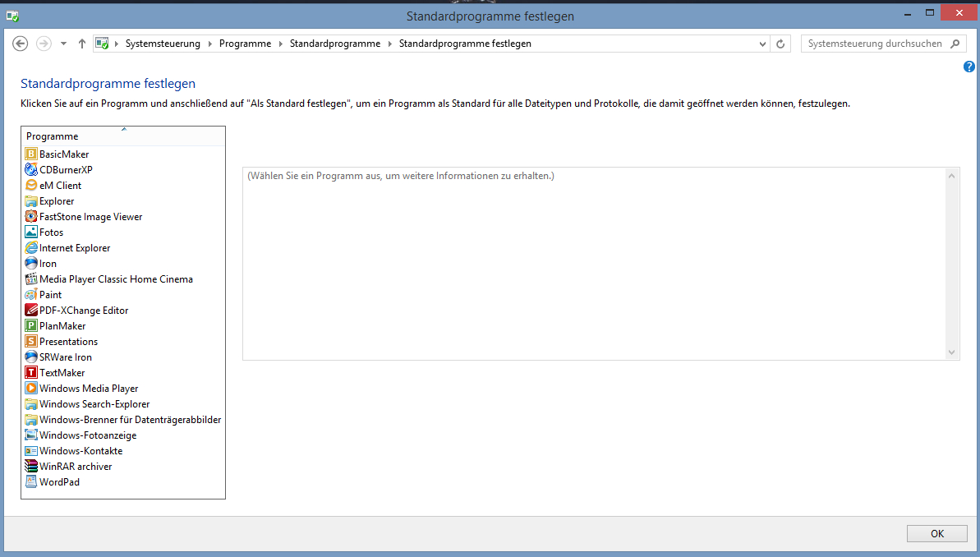The width and height of the screenshot is (980, 557).
Task: Click Windows-Brenner für Datenträgerabbilder icon
Action: point(30,420)
